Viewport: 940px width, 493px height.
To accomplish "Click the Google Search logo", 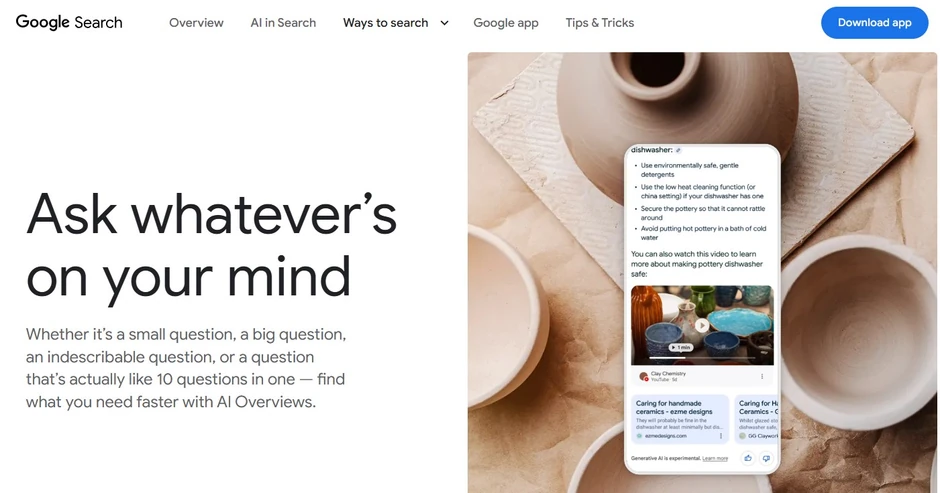I will point(69,22).
